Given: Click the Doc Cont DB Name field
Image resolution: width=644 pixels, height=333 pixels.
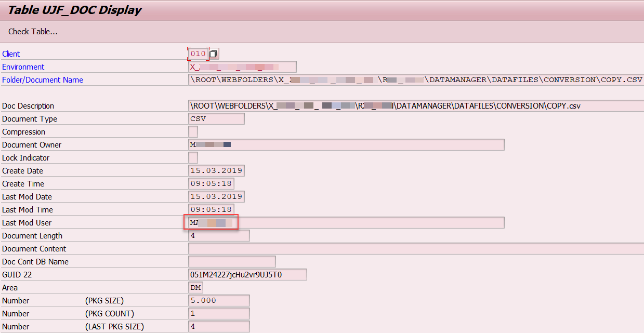Looking at the screenshot, I should pyautogui.click(x=232, y=261).
